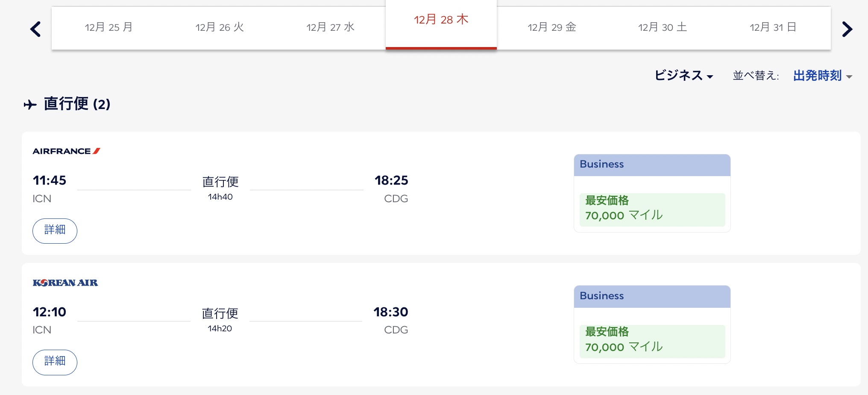Click the sort dropdown arrow next to 出発時刻
The height and width of the screenshot is (395, 868).
849,77
